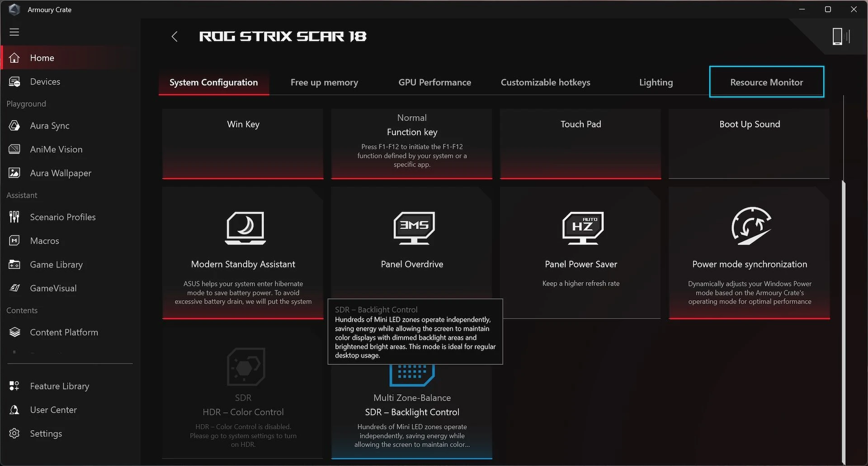Click the Game Library icon

tap(14, 265)
